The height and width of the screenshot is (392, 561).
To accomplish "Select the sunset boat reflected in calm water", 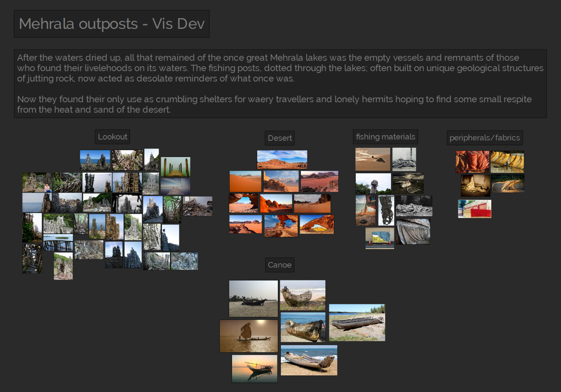I will click(254, 368).
